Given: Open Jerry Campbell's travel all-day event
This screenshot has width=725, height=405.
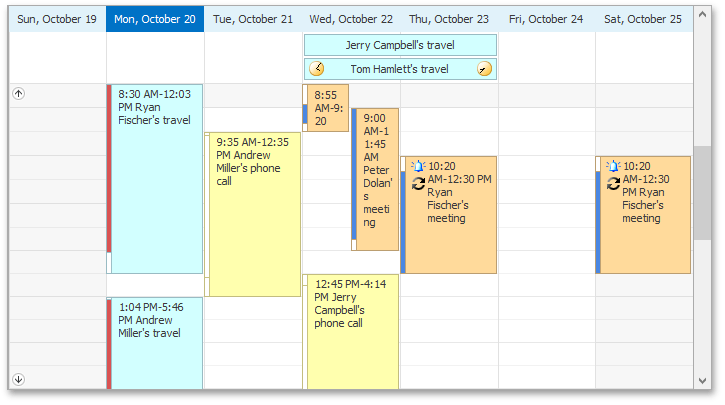Looking at the screenshot, I should pos(400,45).
